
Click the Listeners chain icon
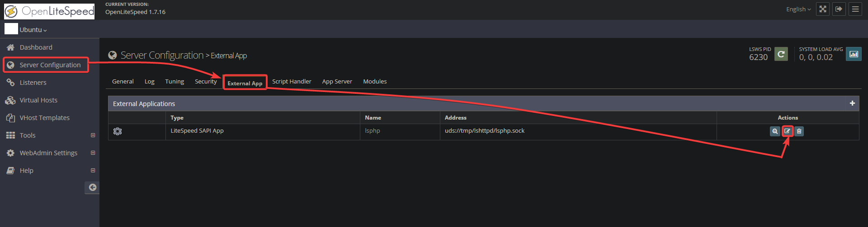(x=10, y=83)
